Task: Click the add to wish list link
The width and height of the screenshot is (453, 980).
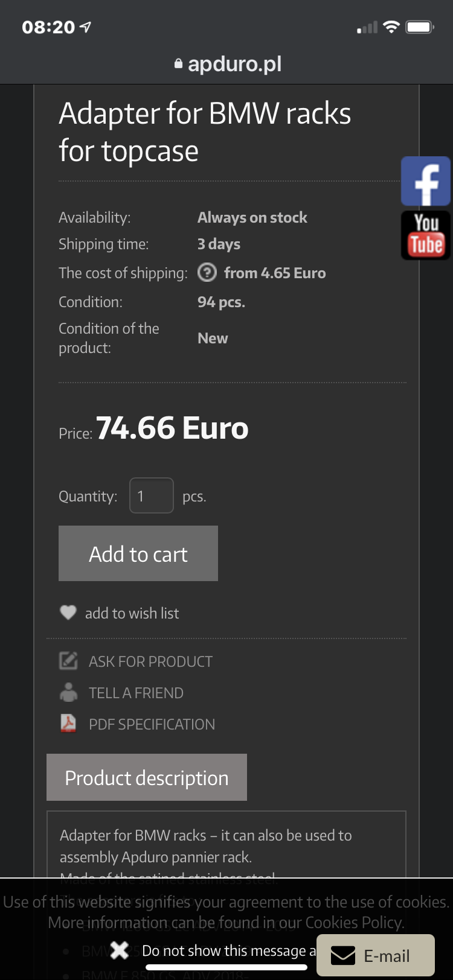Action: pyautogui.click(x=132, y=613)
